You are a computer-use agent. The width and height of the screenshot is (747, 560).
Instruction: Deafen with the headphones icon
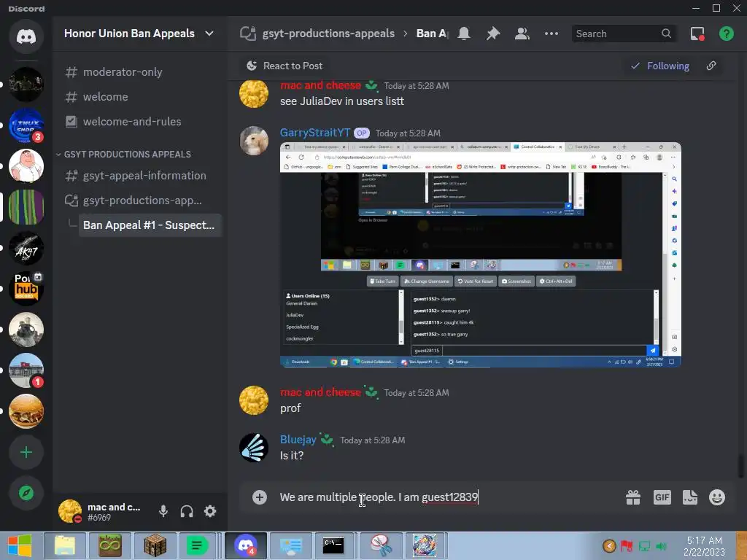pos(187,511)
